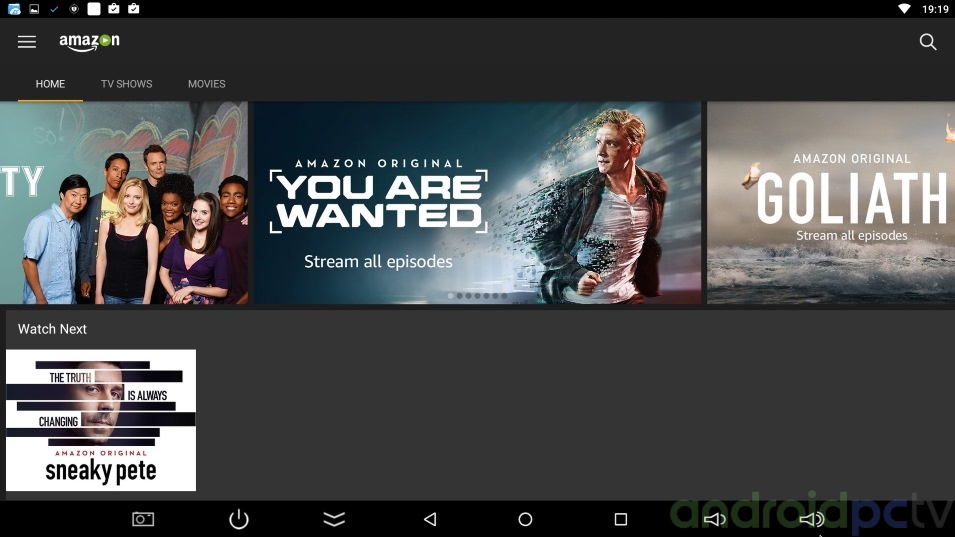Screen dimensions: 955x537
Task: Click the last carousel pagination dot
Action: tap(504, 296)
